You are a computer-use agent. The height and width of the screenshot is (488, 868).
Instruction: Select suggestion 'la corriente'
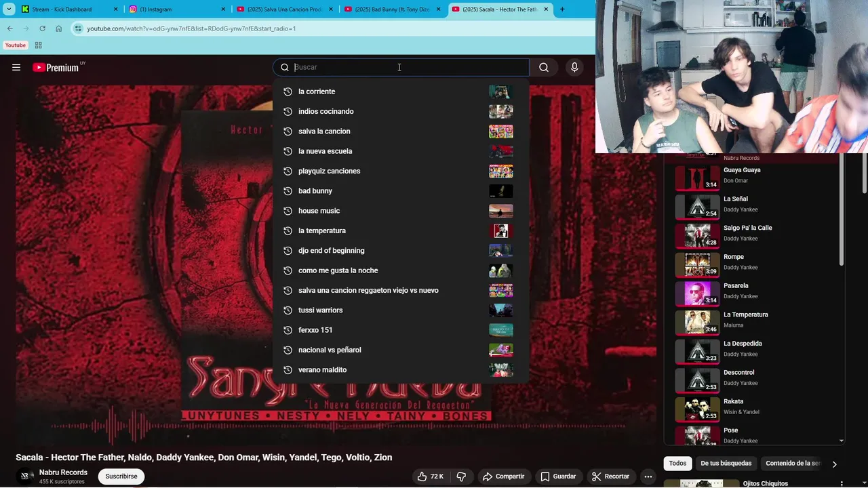[x=401, y=91]
